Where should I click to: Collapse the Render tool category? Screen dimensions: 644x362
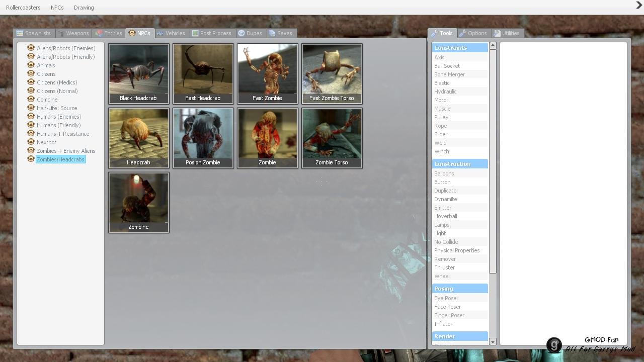460,336
